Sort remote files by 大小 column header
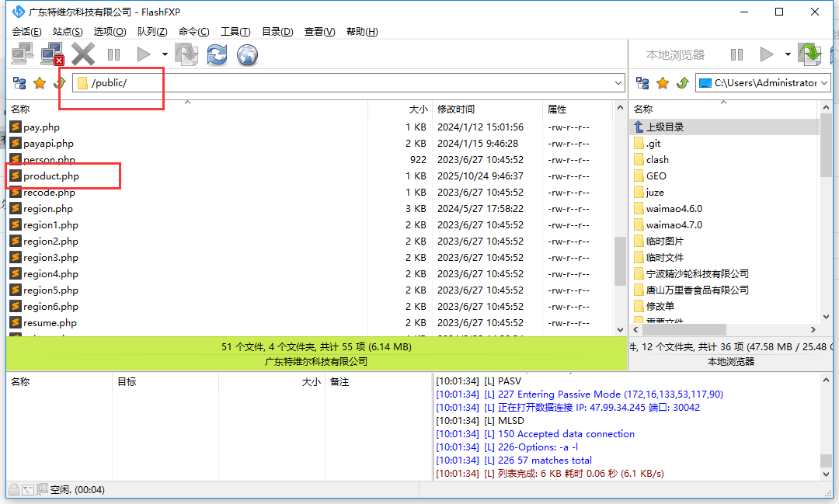Image resolution: width=839 pixels, height=504 pixels. (418, 109)
